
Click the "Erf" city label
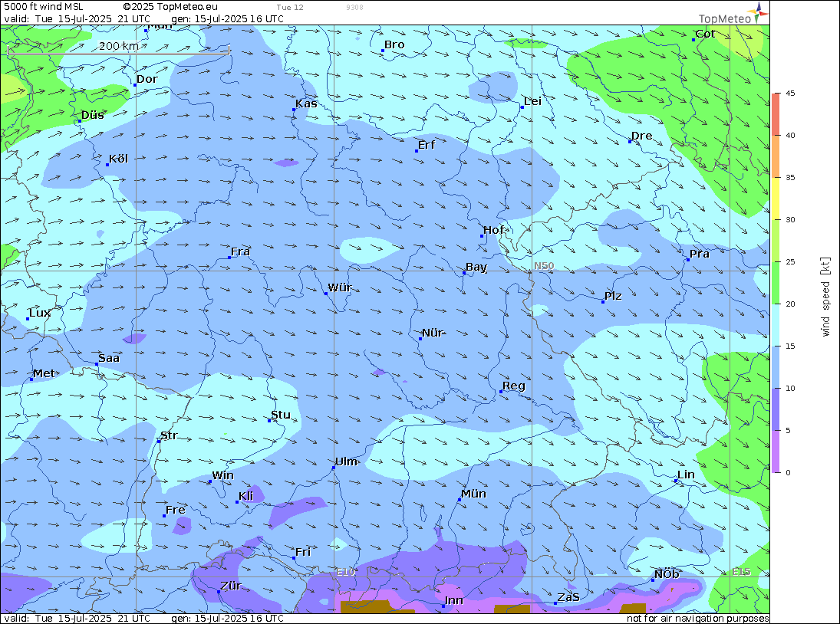(427, 145)
